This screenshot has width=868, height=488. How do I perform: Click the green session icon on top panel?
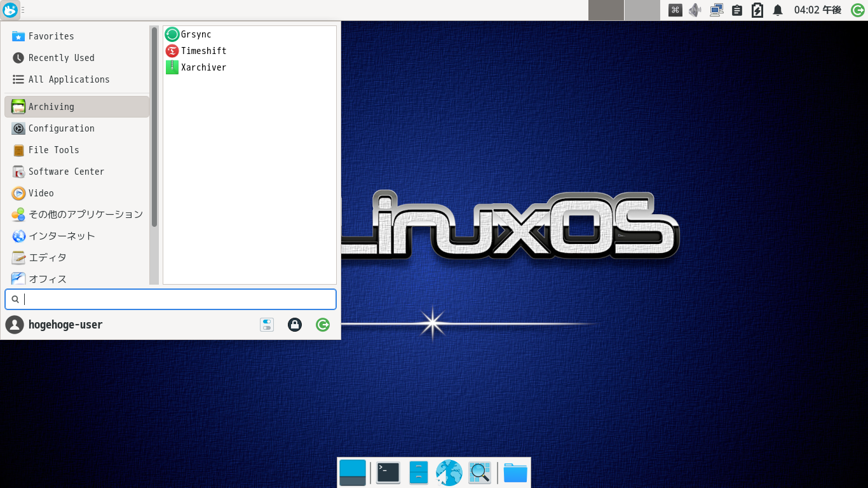click(857, 10)
